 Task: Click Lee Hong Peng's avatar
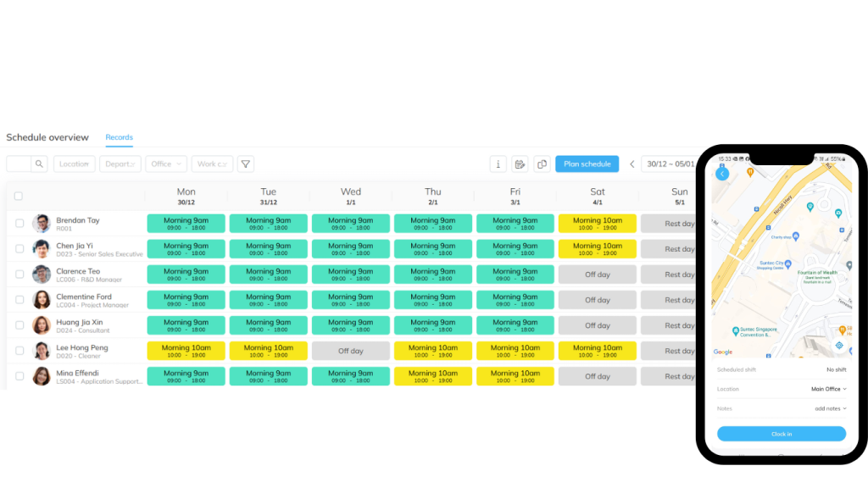tap(42, 351)
